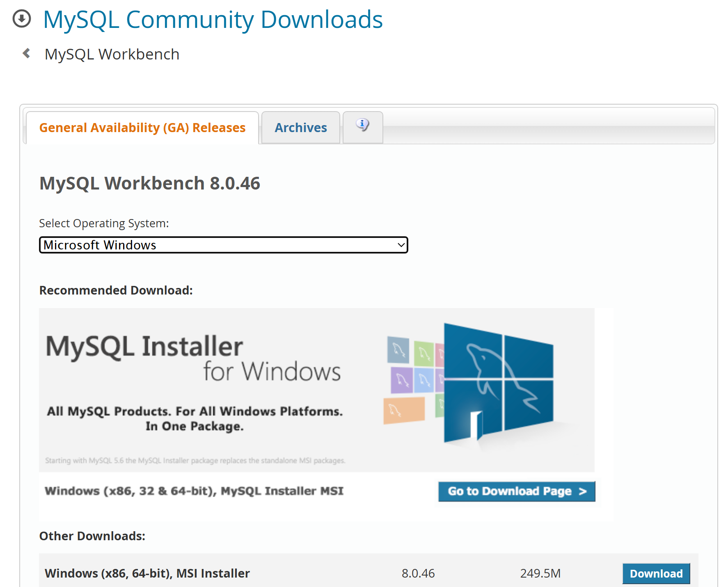Click the download circle icon beside page title

[x=22, y=19]
